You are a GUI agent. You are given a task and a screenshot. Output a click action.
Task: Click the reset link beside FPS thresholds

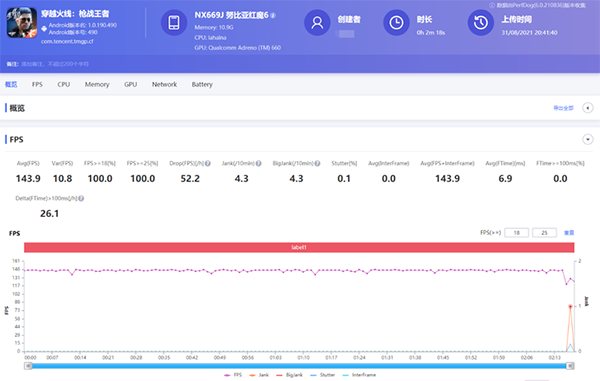tap(569, 233)
